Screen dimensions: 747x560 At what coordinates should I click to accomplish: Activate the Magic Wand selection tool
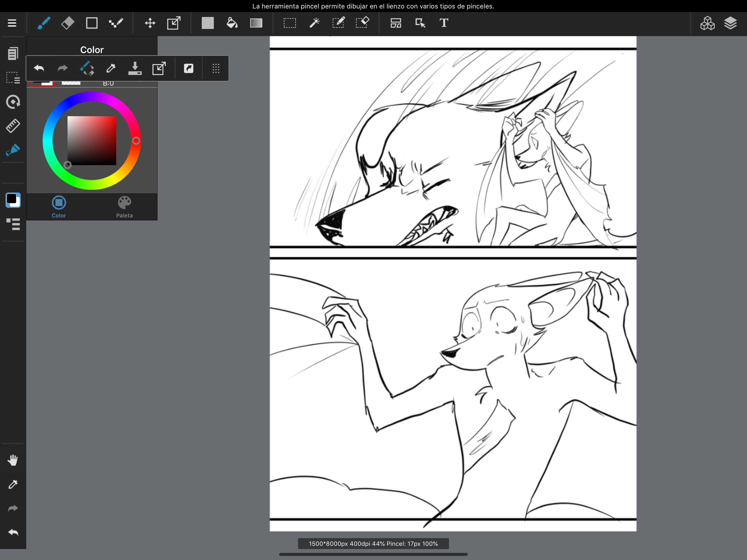coord(314,23)
